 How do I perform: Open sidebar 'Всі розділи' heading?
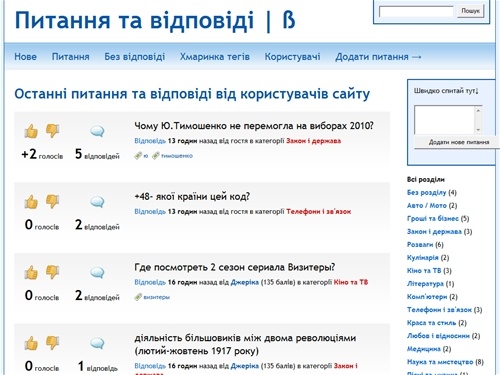[x=426, y=179]
